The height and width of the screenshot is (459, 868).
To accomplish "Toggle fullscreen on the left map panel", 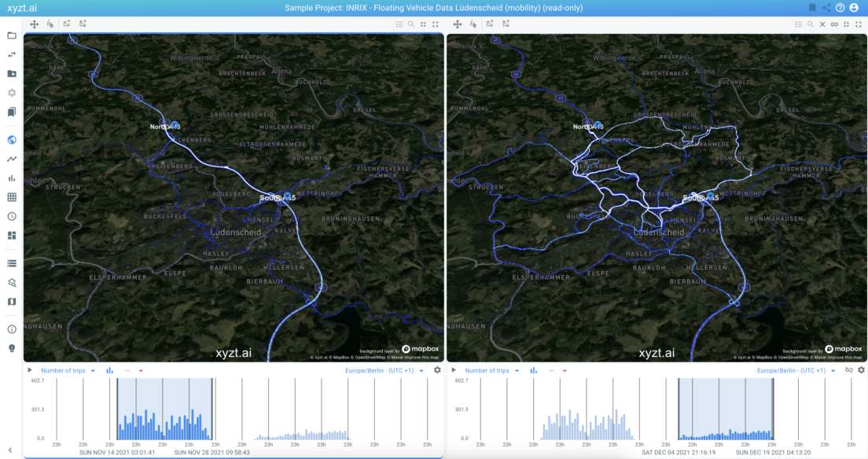I will pos(435,24).
